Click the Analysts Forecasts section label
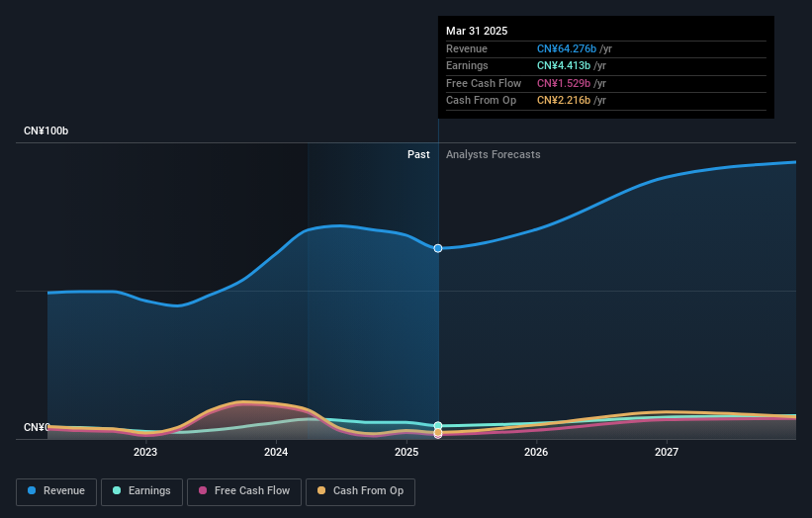The image size is (812, 518). (x=494, y=154)
